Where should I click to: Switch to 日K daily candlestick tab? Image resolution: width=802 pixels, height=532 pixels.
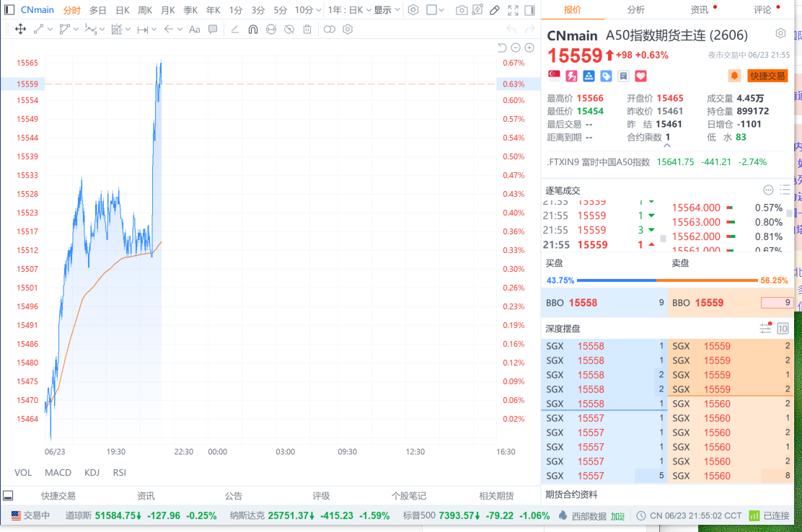122,10
